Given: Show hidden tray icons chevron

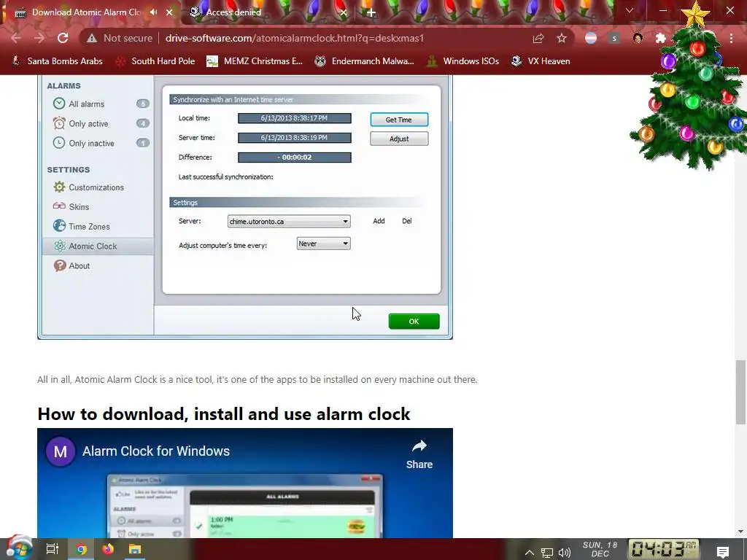Looking at the screenshot, I should coord(530,553).
